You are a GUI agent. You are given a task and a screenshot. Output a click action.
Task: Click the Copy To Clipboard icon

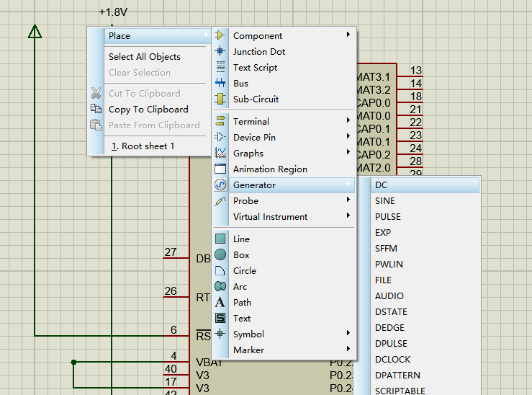[x=96, y=109]
